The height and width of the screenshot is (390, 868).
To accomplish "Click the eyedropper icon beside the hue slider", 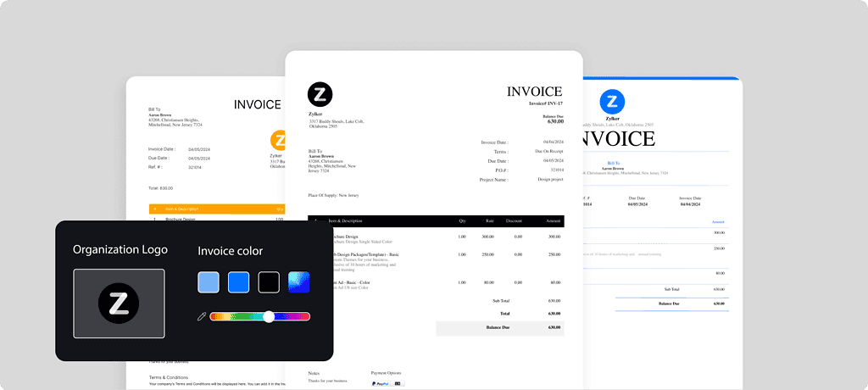I will (x=202, y=317).
